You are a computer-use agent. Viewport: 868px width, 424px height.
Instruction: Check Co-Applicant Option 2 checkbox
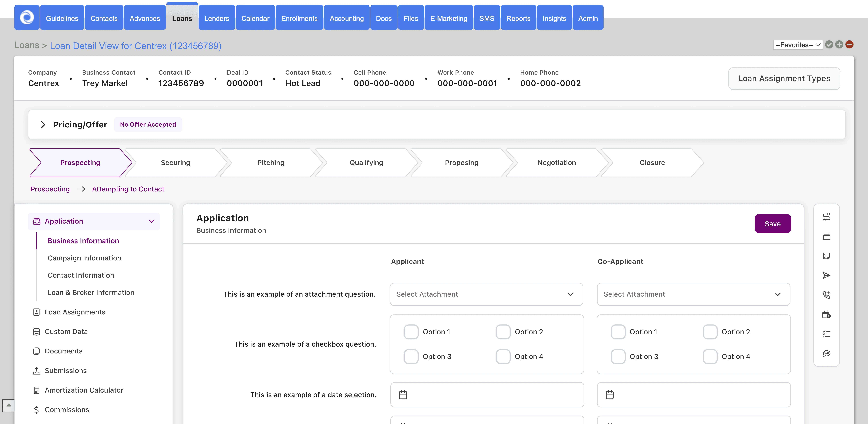710,332
